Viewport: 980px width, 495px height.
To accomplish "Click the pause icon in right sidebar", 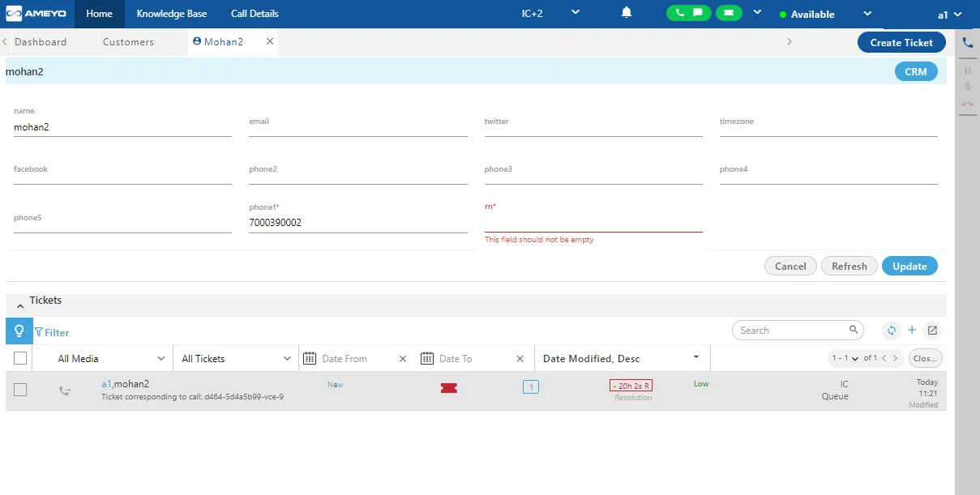I will (967, 70).
